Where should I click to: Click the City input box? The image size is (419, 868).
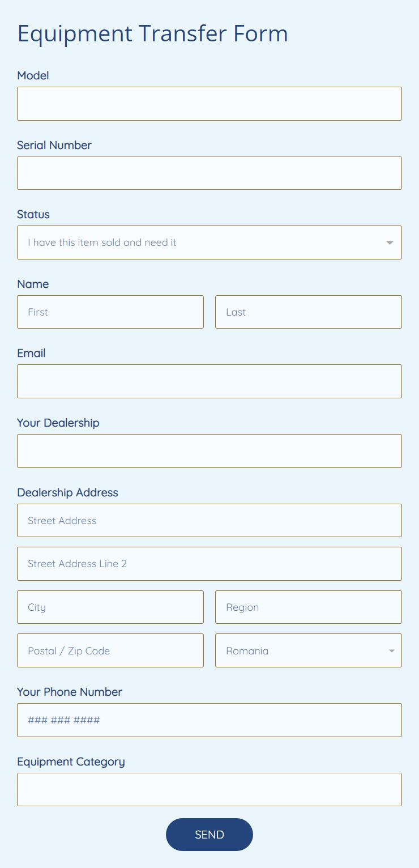tap(110, 607)
